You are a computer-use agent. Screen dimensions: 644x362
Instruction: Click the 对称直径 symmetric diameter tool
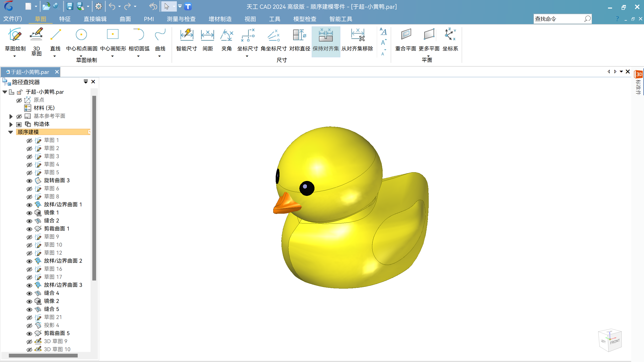click(300, 40)
